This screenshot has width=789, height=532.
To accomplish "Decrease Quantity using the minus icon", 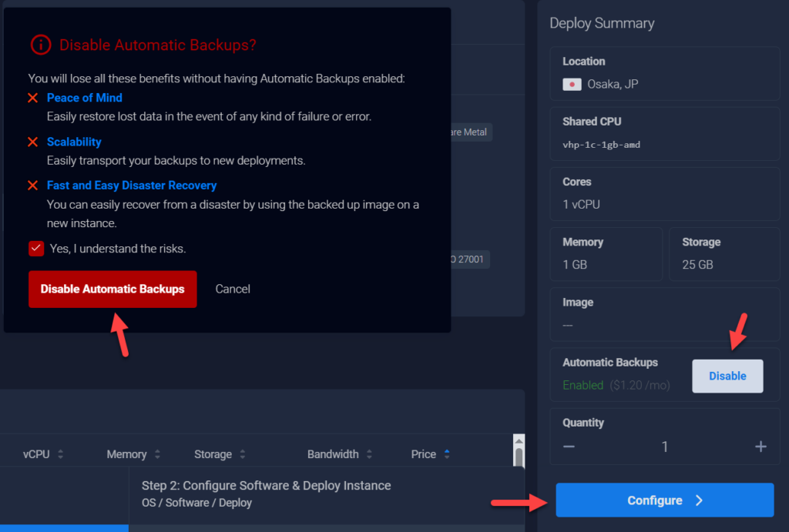I will [569, 447].
